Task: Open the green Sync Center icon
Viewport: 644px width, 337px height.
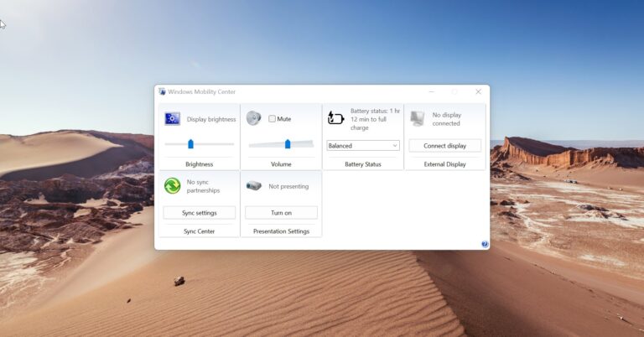Action: (x=173, y=186)
